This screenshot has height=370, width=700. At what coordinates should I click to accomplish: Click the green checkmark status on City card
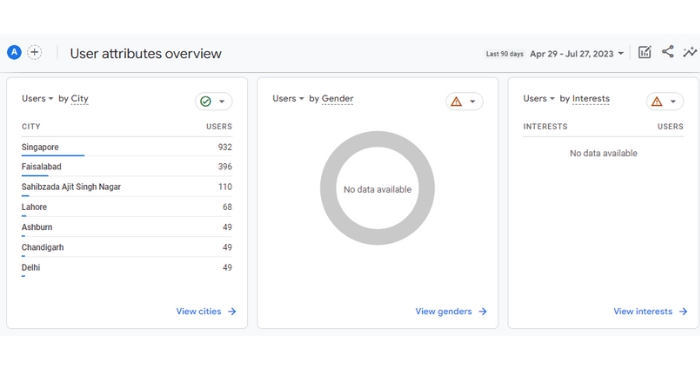tap(206, 101)
